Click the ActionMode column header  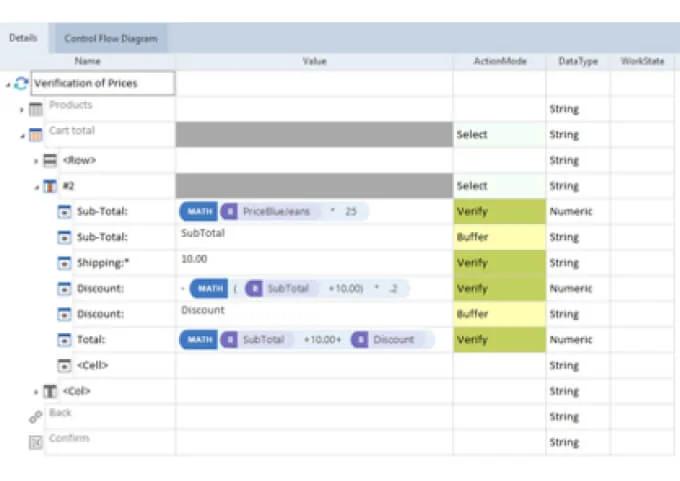tap(499, 62)
